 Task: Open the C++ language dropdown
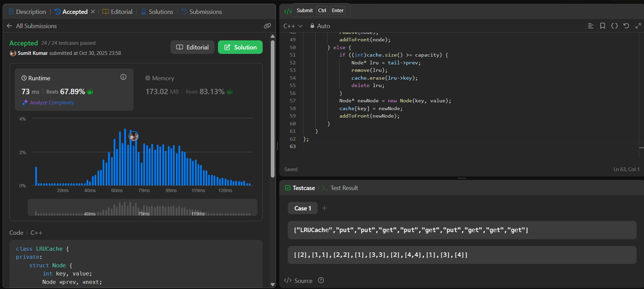293,26
